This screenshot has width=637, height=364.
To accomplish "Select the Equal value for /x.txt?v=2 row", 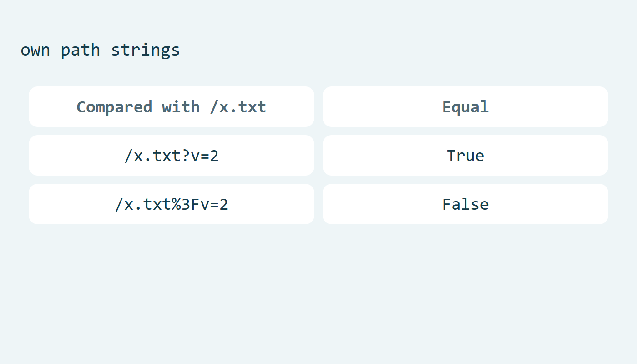I will (465, 155).
